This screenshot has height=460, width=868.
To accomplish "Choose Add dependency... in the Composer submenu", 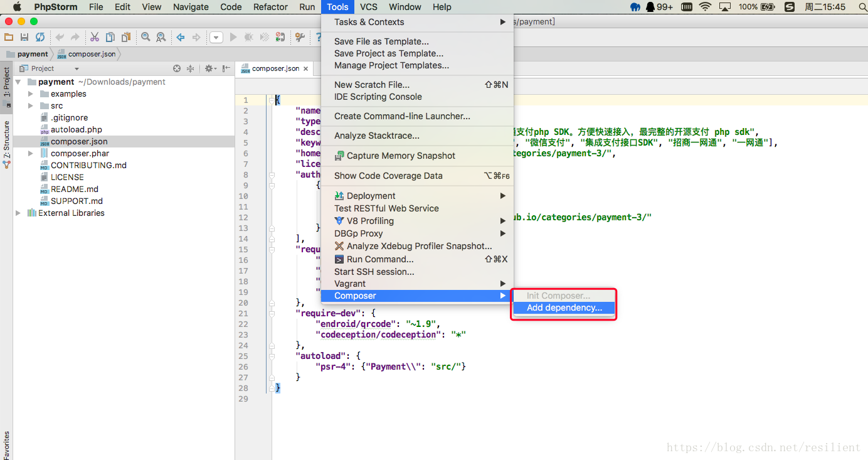I will coord(564,308).
